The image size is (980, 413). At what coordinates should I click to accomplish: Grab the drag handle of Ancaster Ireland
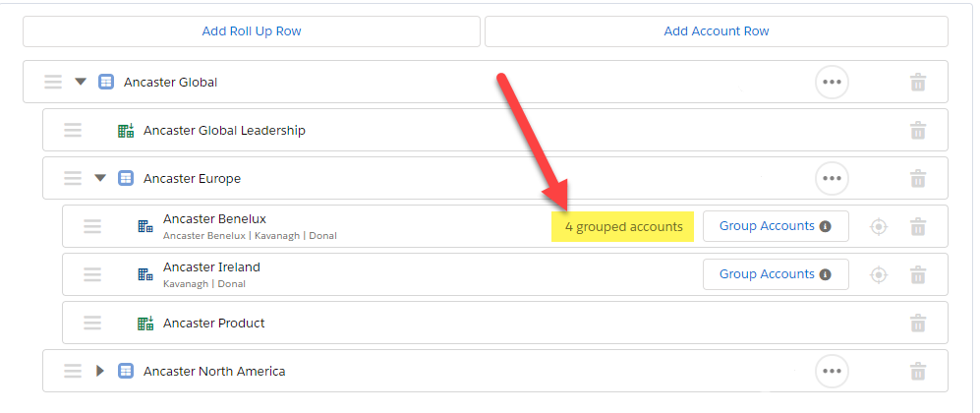coord(92,274)
